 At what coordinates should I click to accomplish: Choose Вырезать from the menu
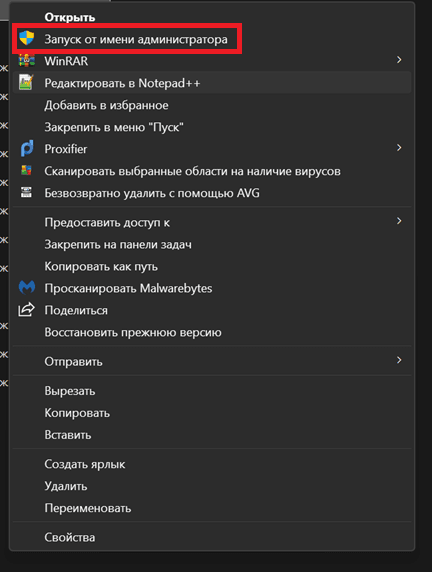coord(212,391)
